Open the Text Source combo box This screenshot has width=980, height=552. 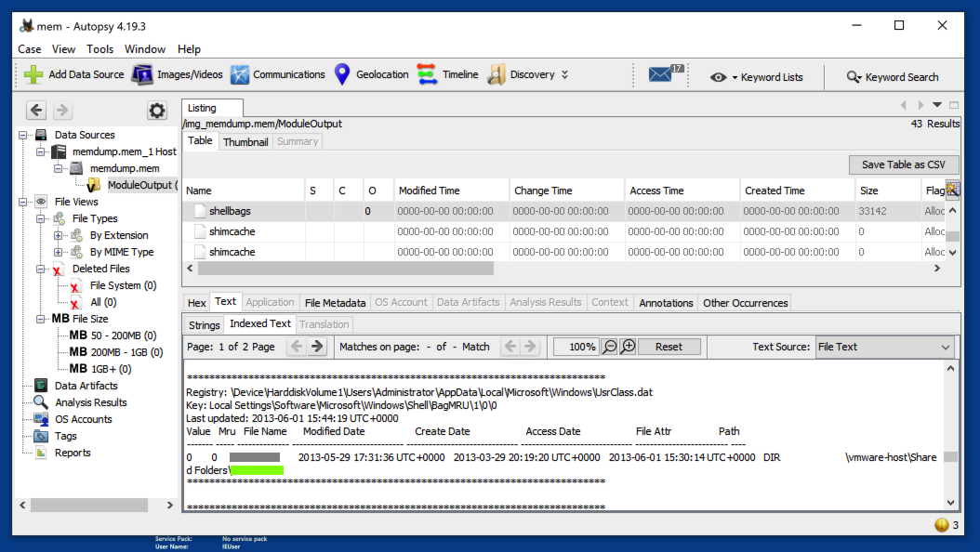click(884, 347)
